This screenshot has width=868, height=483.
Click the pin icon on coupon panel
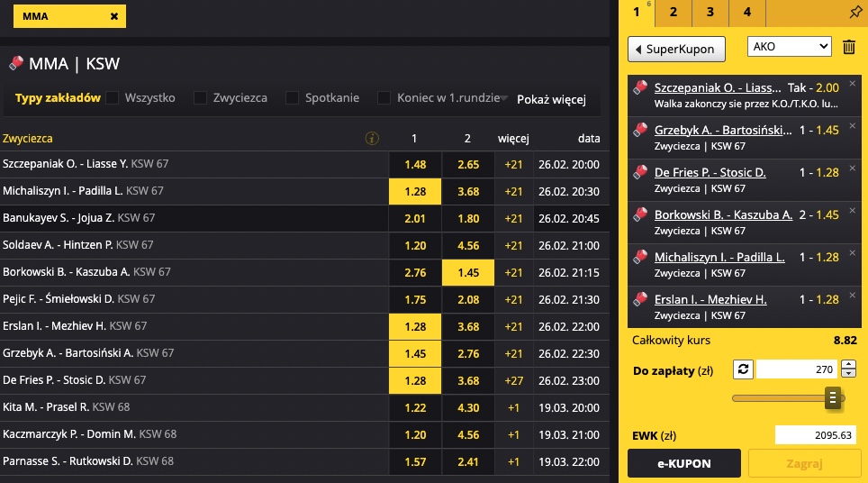[855, 13]
